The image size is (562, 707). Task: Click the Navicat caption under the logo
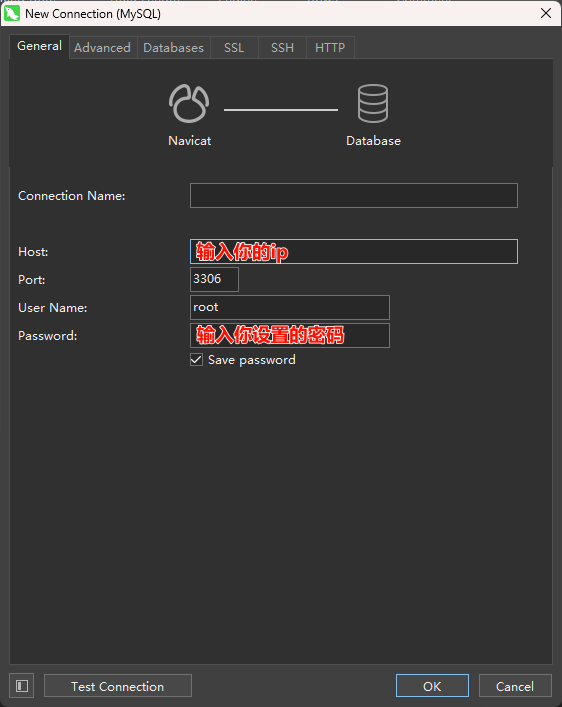189,141
